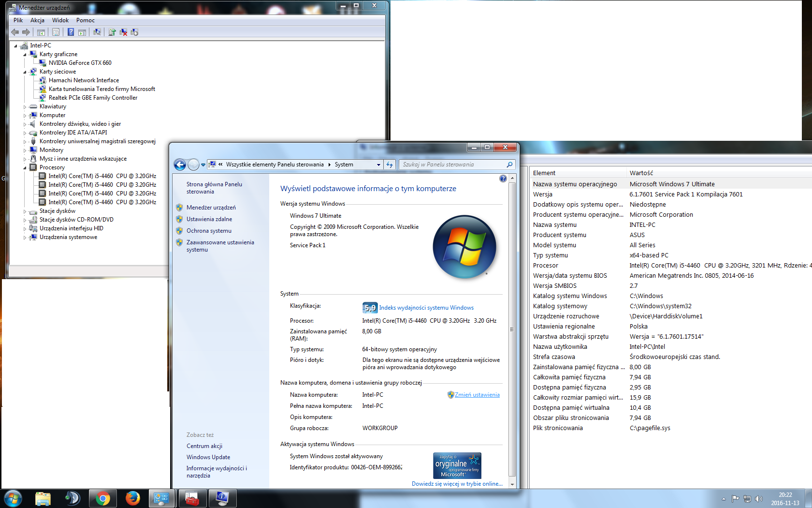Screen dimensions: 812x508
Task: Select Realtek PCIe GBE Family Controller
Action: click(93, 98)
